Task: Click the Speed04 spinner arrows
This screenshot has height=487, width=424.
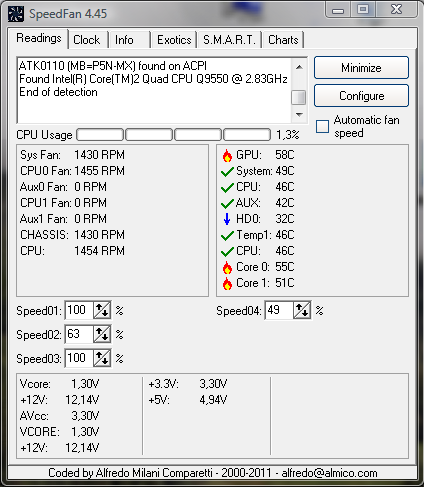Action: coord(302,310)
